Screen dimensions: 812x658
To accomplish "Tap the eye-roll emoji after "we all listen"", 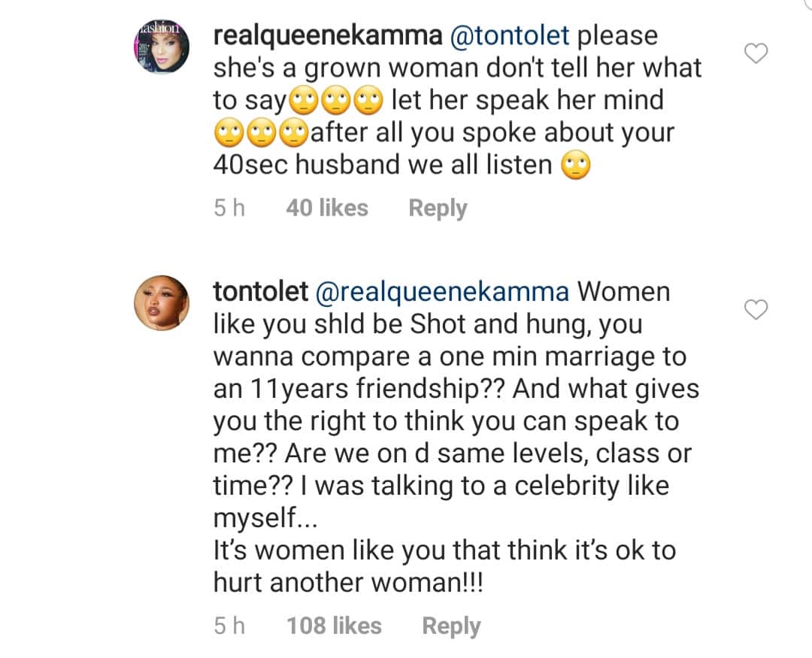I will point(577,165).
